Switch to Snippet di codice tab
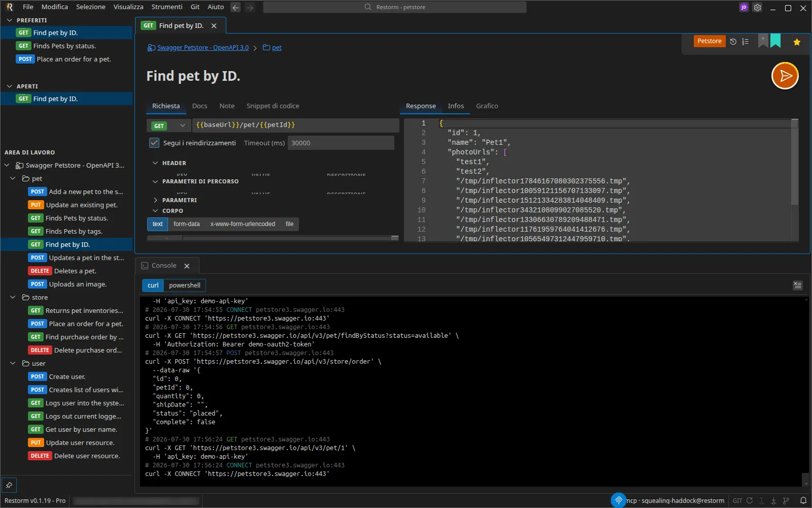 point(273,106)
